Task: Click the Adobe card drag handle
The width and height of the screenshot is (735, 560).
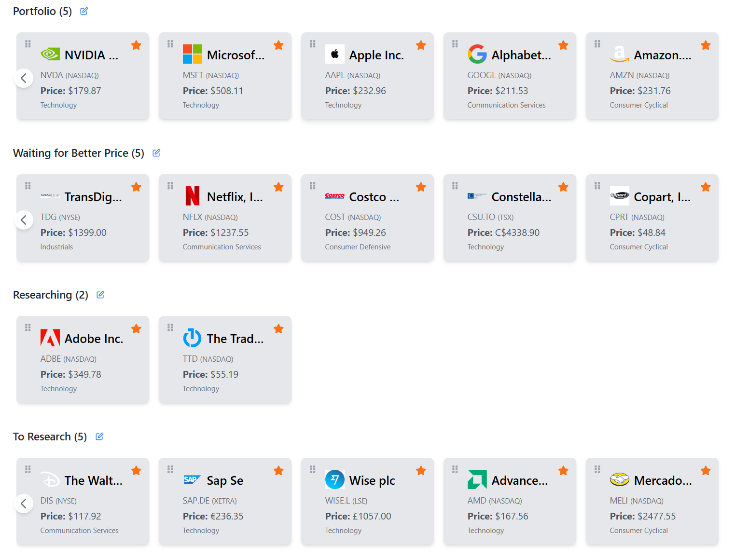Action: 28,328
